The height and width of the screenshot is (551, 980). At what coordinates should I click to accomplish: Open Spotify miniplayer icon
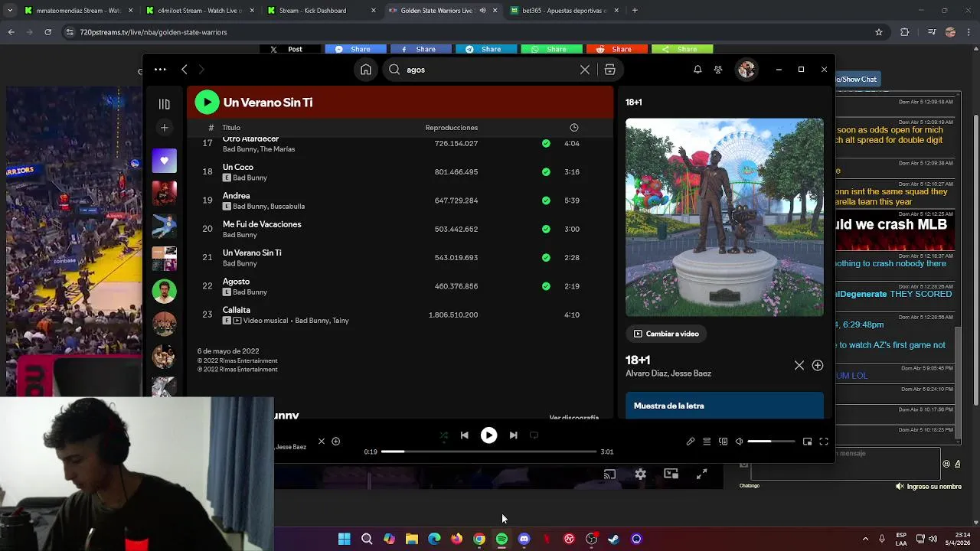(807, 442)
